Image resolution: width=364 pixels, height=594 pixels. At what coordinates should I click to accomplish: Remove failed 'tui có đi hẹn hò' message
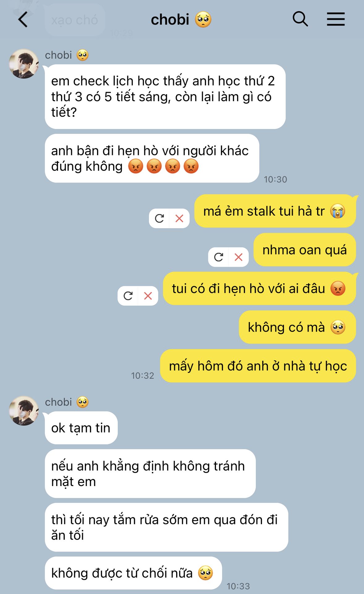(148, 296)
